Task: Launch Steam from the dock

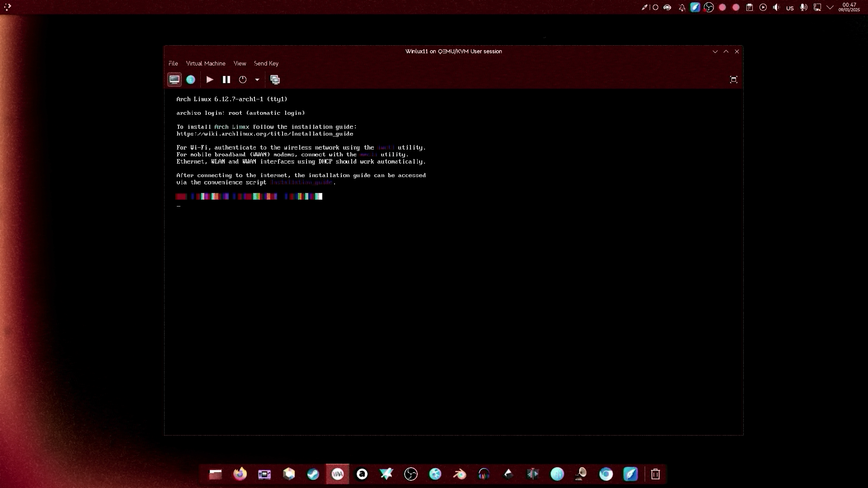Action: tap(313, 474)
